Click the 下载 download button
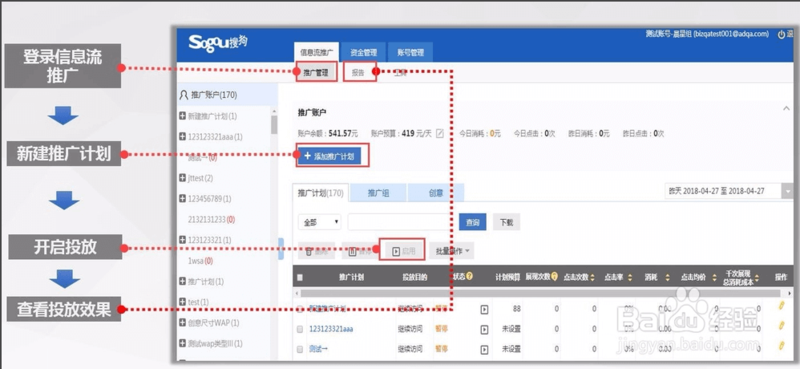This screenshot has height=369, width=800. click(x=506, y=222)
